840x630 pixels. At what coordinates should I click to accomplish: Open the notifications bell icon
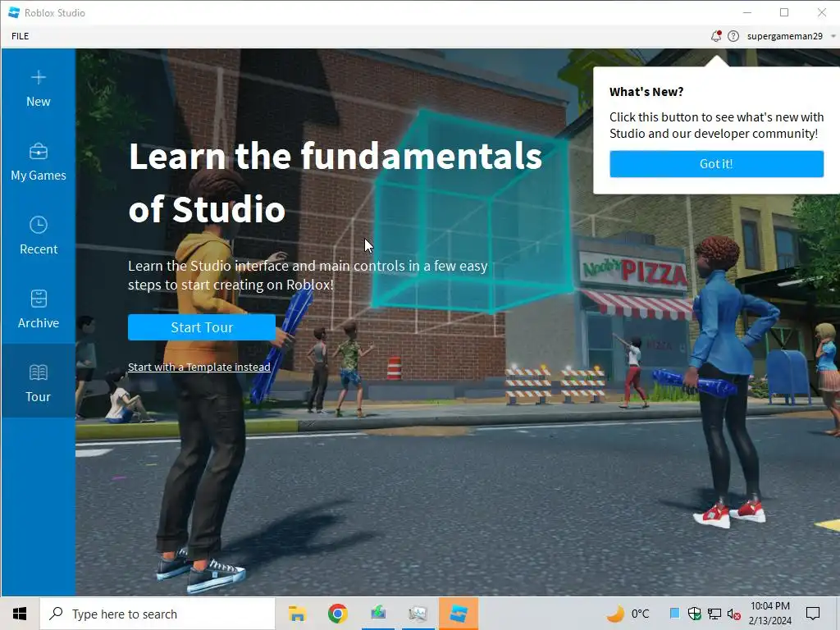[x=715, y=36]
